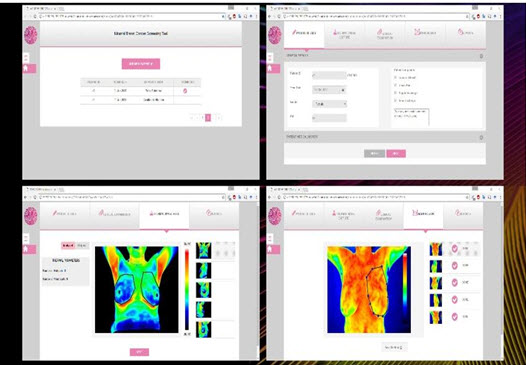The width and height of the screenshot is (526, 365).
Task: Click pink button above patient table, top-left window
Action: click(141, 64)
